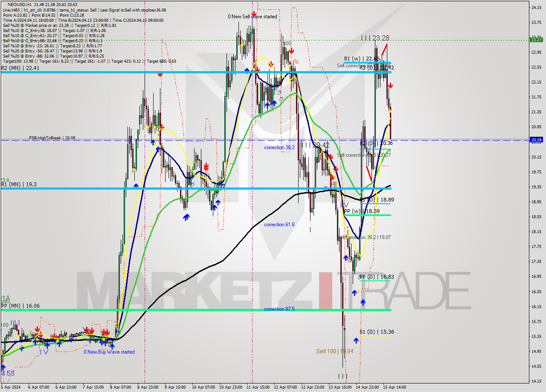Select 'Sell correction 38.2 | 18.07' label

(x=364, y=237)
